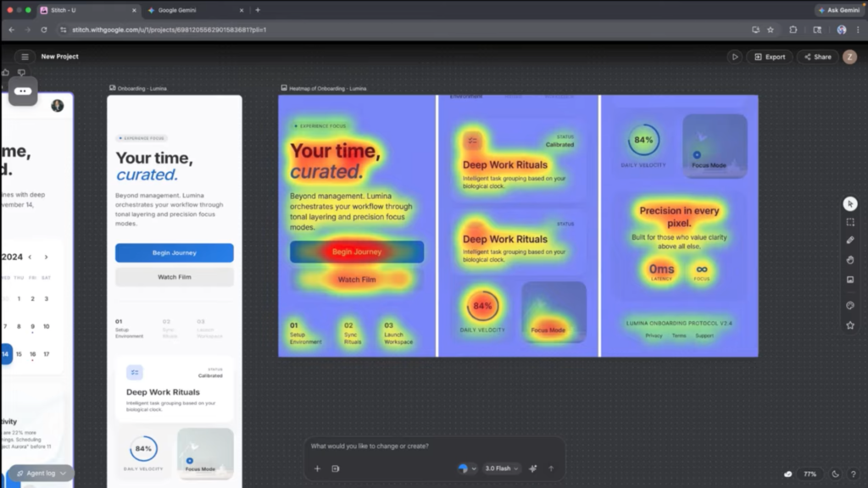Switch to the Stitch browser tab

tap(87, 10)
